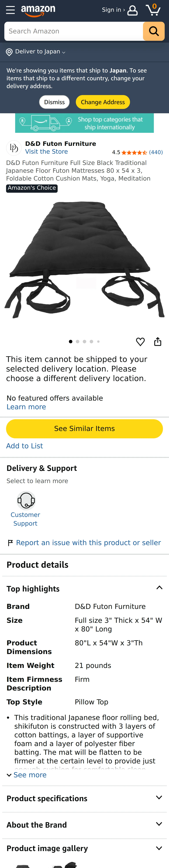
Task: Expand the Product image gallery section
Action: (84, 848)
